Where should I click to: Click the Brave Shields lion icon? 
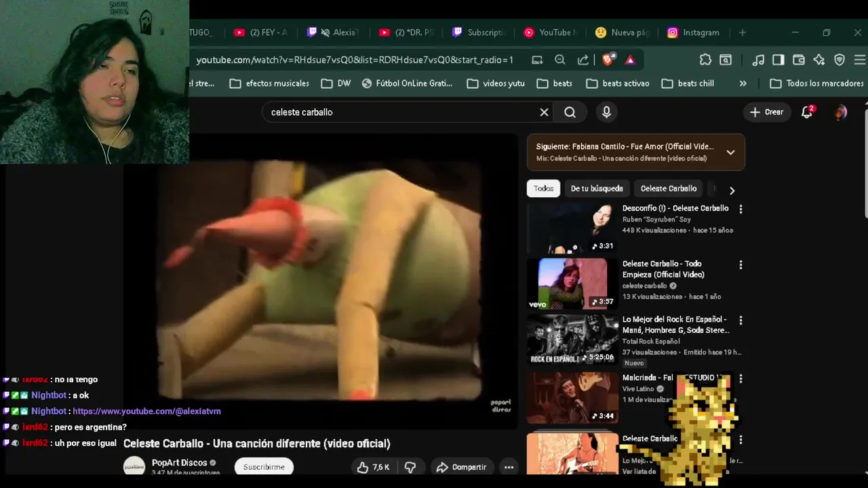608,60
